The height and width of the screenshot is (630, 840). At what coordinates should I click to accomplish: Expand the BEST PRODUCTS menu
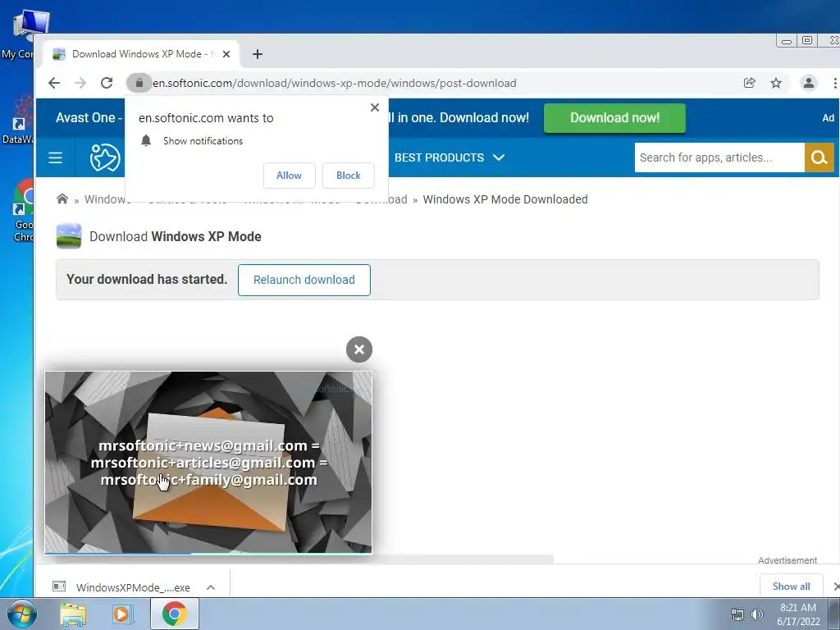click(x=450, y=157)
